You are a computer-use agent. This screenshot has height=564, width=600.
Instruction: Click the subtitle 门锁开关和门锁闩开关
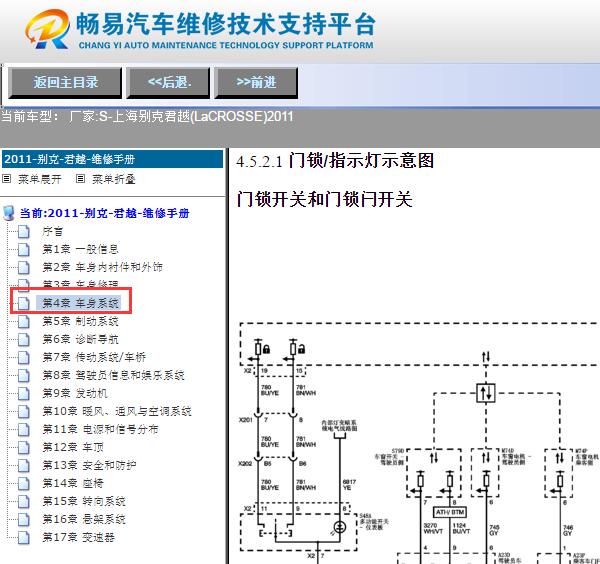coord(324,199)
